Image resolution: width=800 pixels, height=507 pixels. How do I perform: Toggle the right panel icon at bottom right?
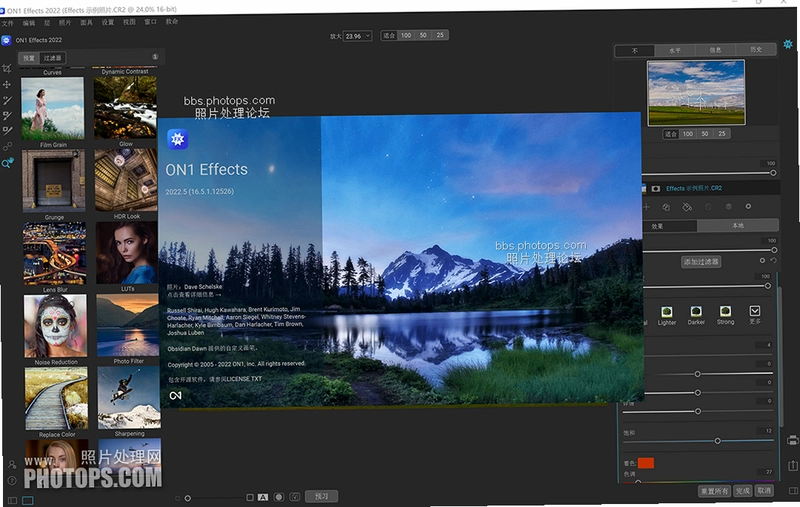tap(793, 491)
